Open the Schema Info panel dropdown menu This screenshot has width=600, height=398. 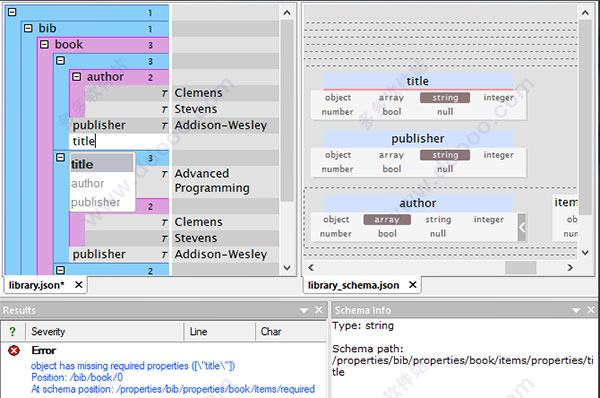[x=576, y=310]
